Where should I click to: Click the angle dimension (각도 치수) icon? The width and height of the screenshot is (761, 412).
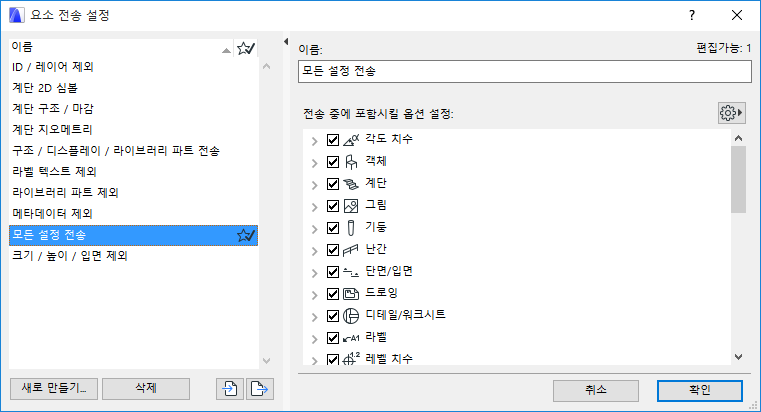tap(351, 140)
